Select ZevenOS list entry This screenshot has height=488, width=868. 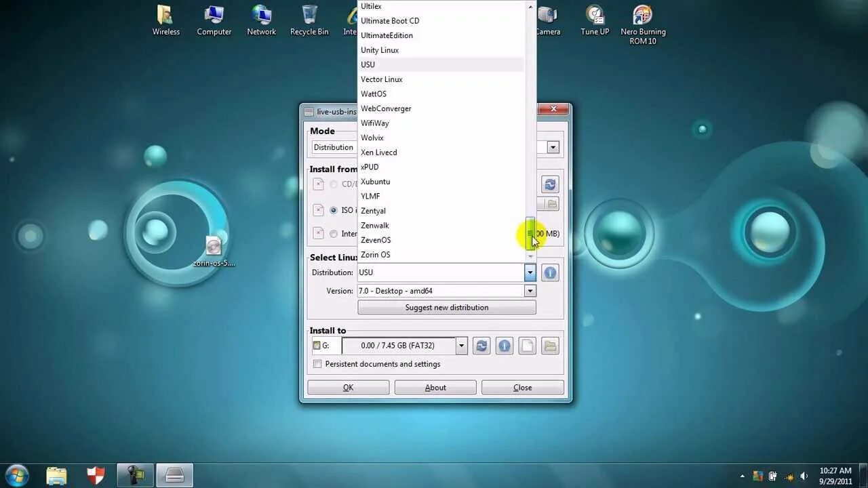pyautogui.click(x=441, y=240)
